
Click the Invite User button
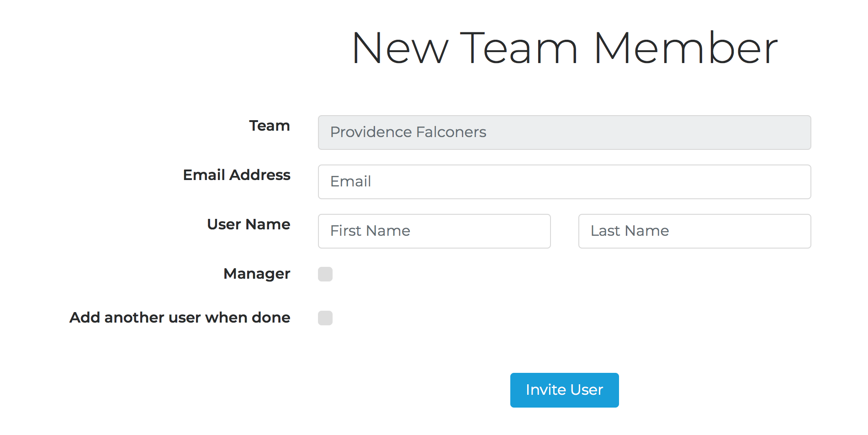[564, 390]
